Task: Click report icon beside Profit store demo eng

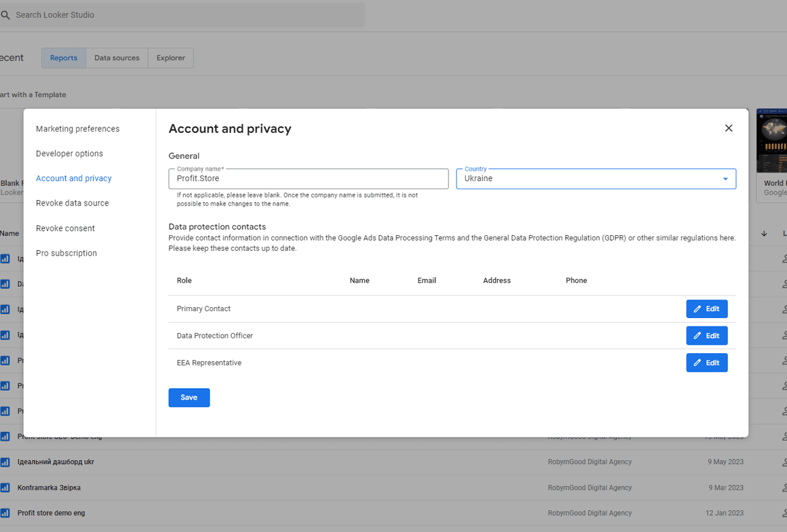Action: coord(5,513)
